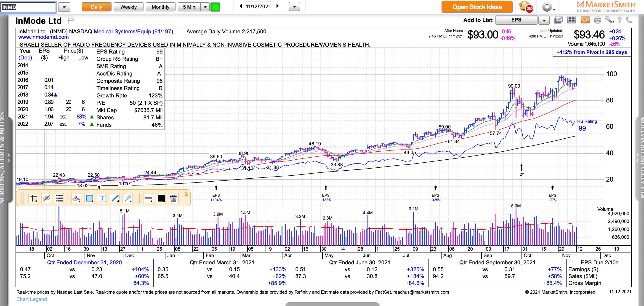The width and height of the screenshot is (644, 306).
Task: Click the (Dec) fiscal year link
Action: coord(25,58)
